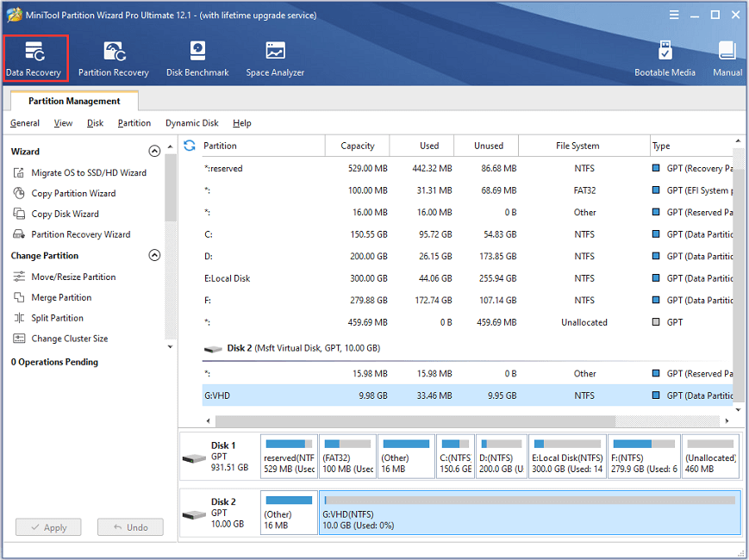This screenshot has height=560, width=749.
Task: Collapse the Wizard section
Action: [154, 152]
